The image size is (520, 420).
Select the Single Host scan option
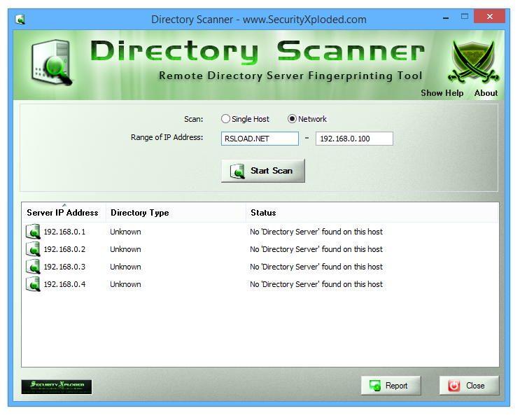click(x=245, y=119)
